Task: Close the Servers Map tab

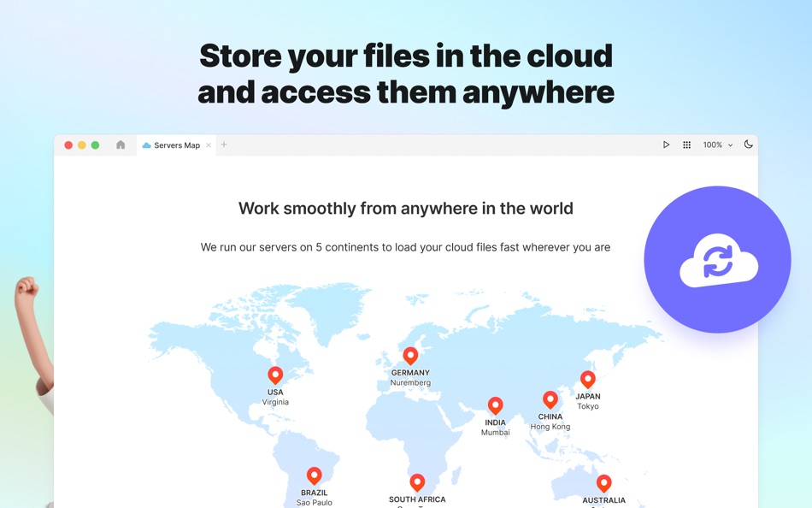Action: (x=209, y=145)
